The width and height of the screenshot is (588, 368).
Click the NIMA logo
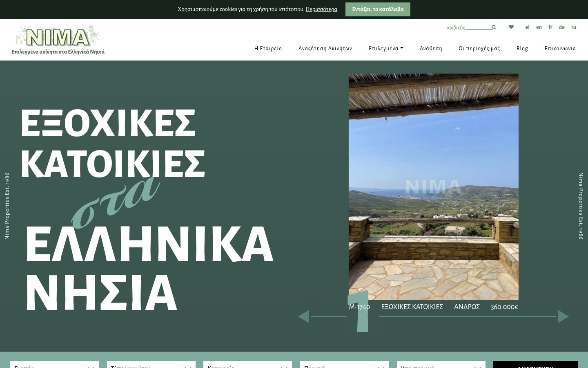point(58,36)
